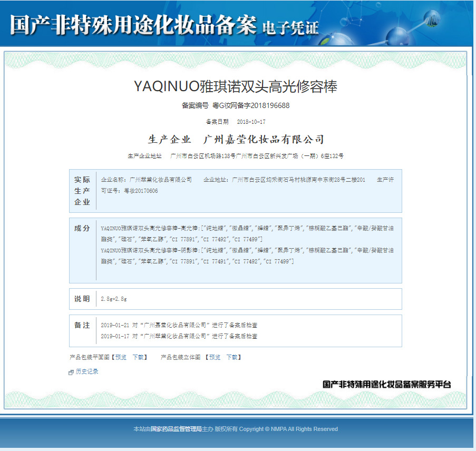Viewport: 476px width, 451px height.
Task: Click the 2019-01-17 inspection remark
Action: coord(179,336)
